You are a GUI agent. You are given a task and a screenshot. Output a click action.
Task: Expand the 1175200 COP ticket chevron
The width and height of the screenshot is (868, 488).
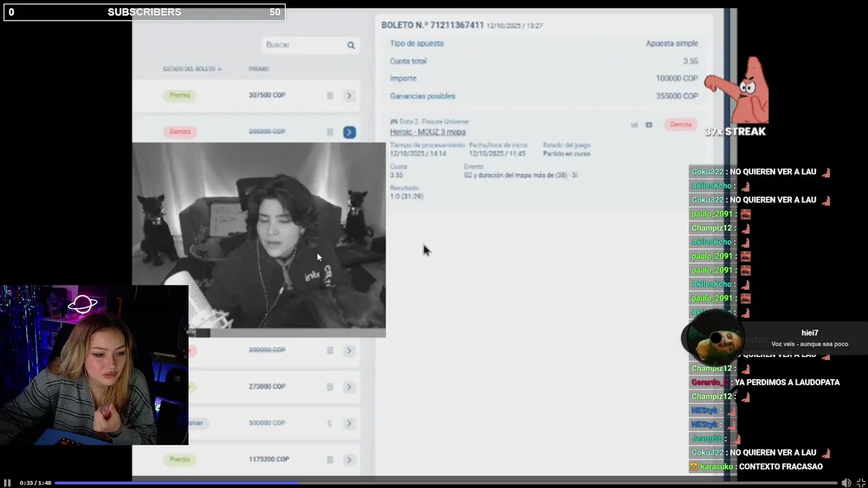pos(349,460)
